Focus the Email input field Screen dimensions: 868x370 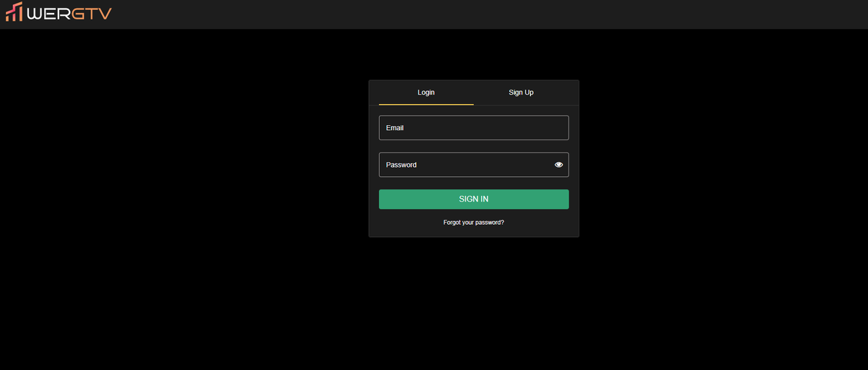point(474,128)
